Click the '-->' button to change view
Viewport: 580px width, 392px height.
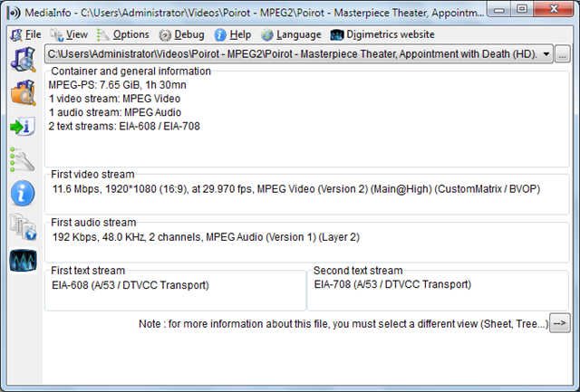click(x=560, y=323)
